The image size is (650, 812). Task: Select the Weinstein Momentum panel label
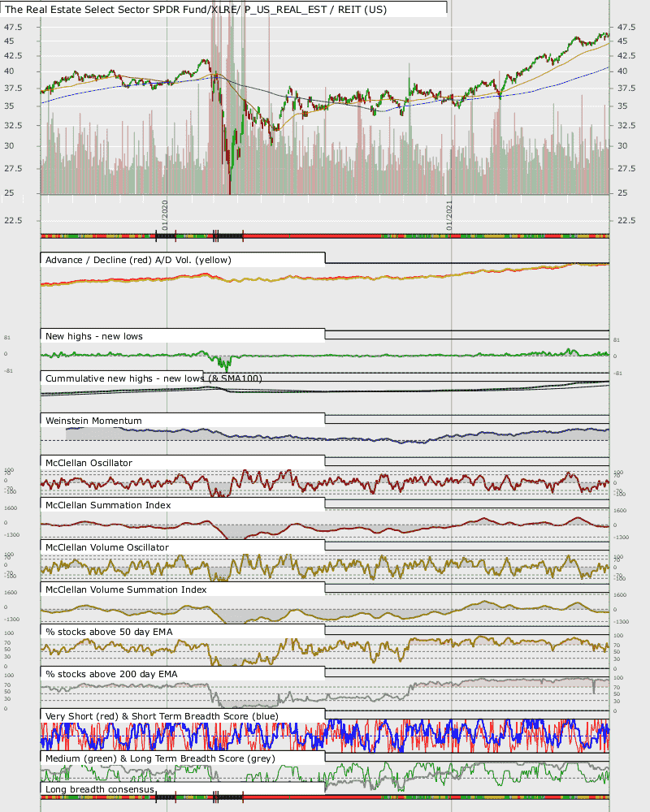93,421
